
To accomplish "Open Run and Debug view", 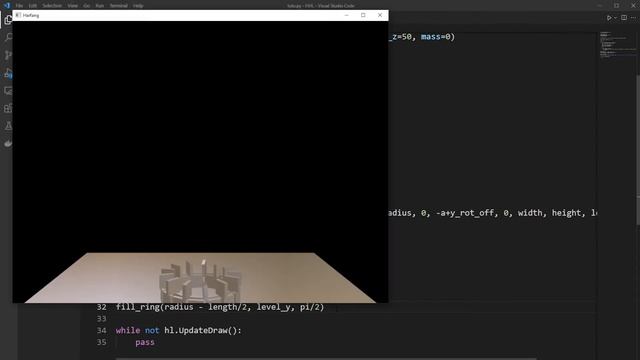I will coord(8,73).
